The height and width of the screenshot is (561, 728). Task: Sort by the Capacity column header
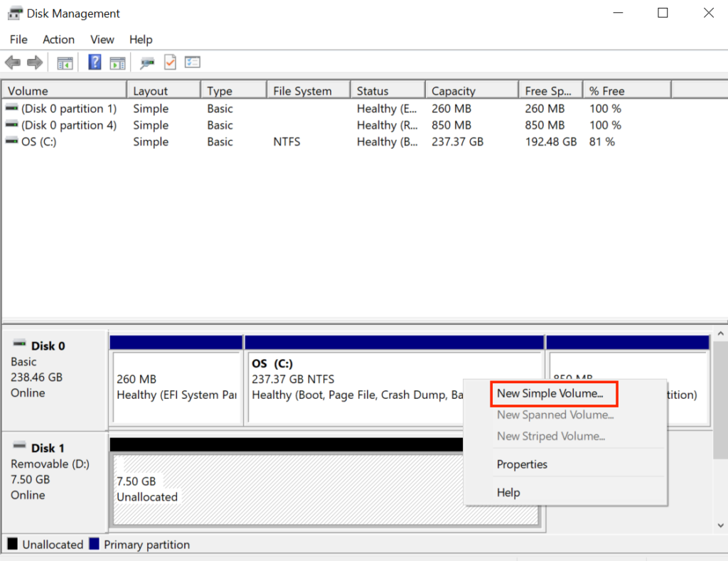coord(453,91)
